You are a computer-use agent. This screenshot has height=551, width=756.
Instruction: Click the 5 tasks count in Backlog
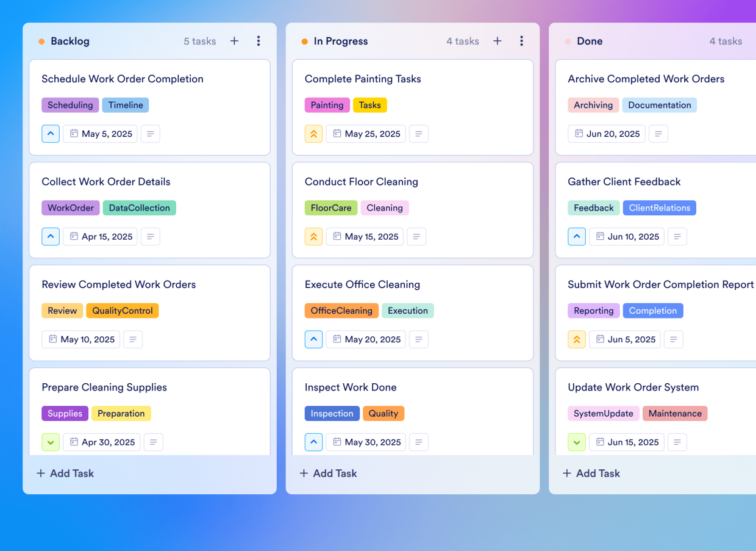click(x=199, y=41)
